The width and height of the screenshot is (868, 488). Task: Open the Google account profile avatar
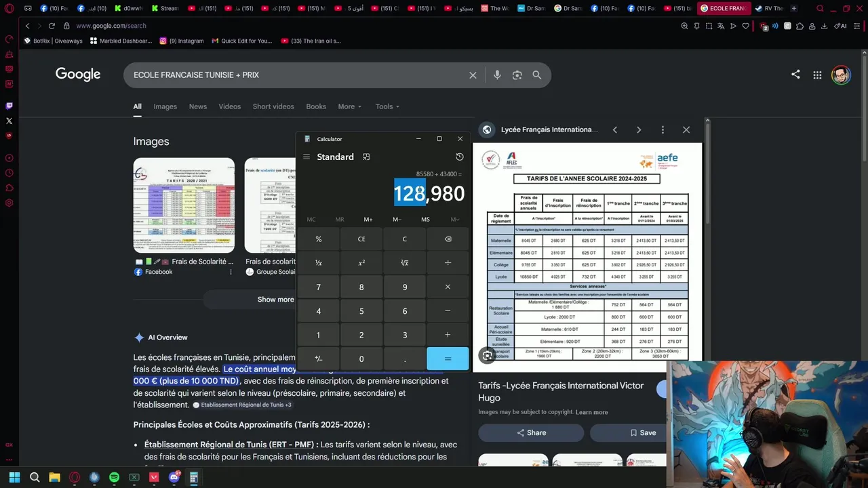click(841, 75)
